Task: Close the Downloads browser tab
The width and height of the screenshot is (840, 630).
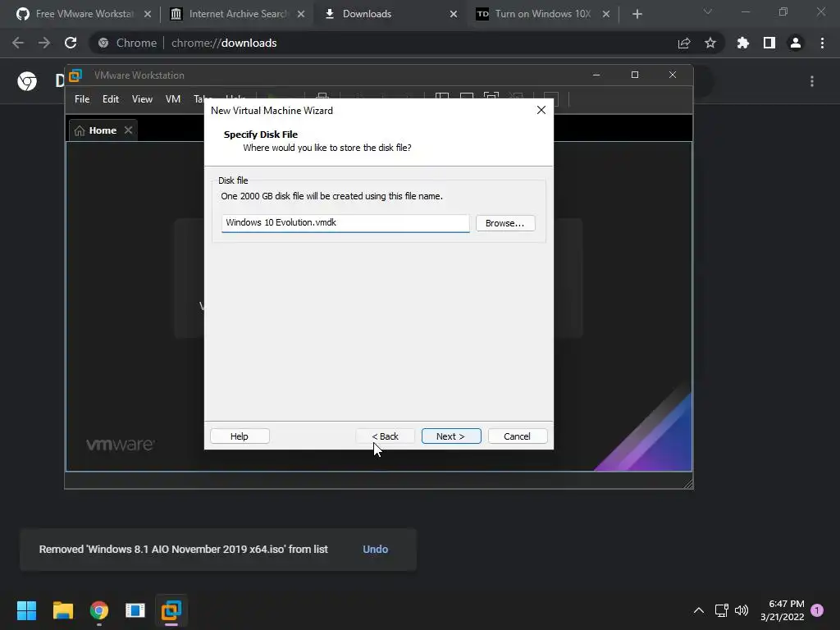Action: 453,14
